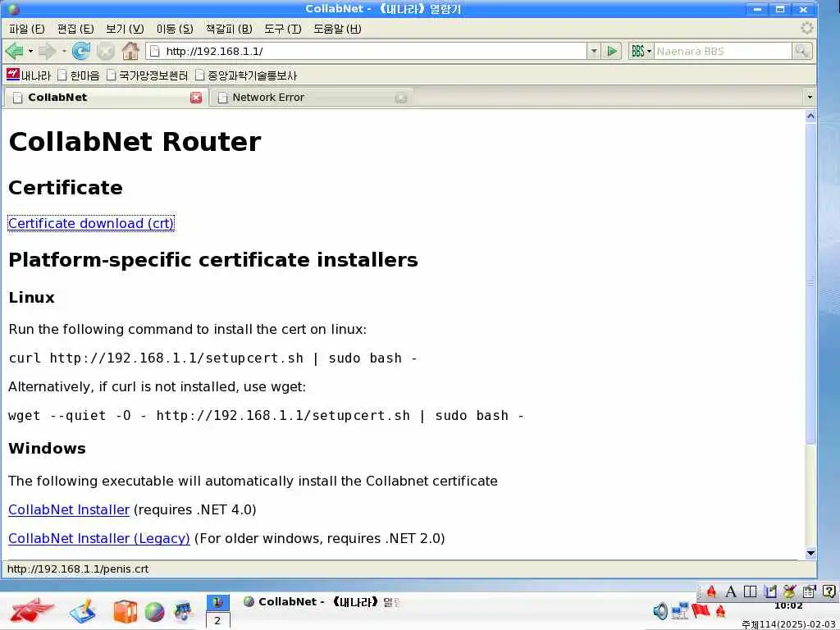
Task: Click the red flag tray icon
Action: coord(701,610)
